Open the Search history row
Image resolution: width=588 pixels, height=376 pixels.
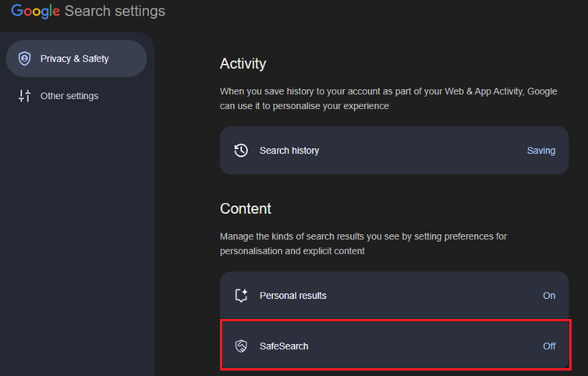point(394,151)
